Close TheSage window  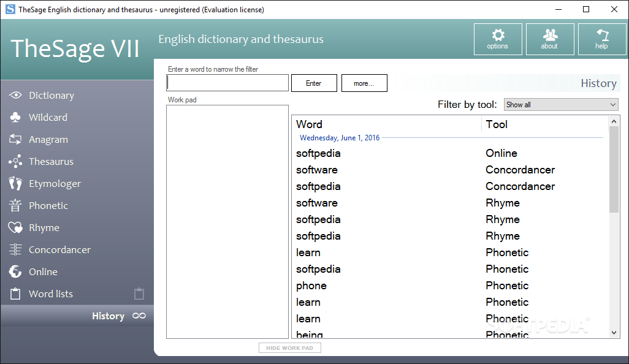coord(614,9)
